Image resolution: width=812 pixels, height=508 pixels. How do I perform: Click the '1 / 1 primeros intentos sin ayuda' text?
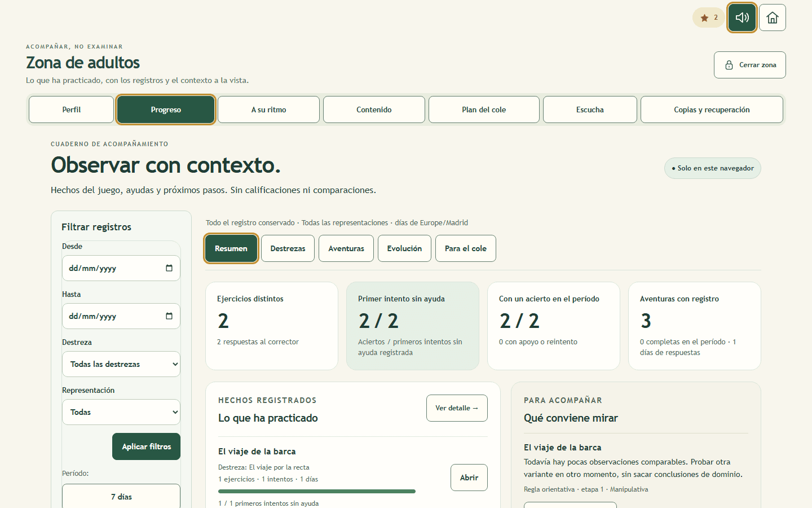coord(268,503)
